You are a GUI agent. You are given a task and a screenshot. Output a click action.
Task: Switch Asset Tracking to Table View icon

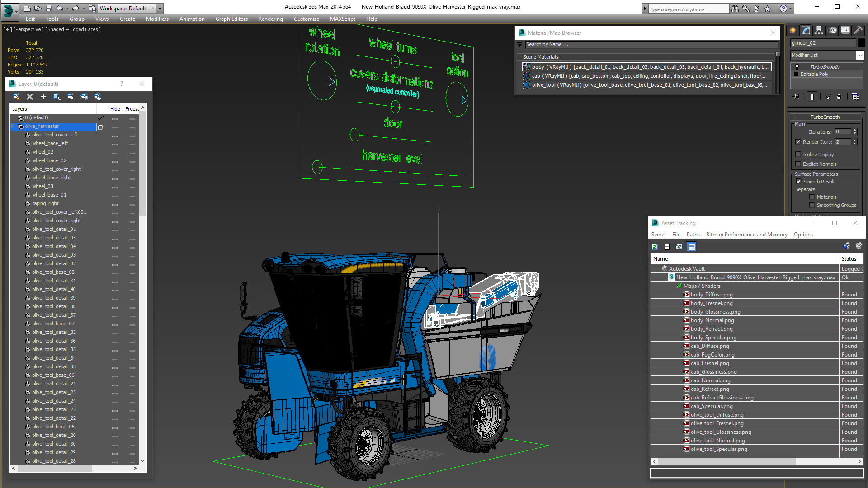(691, 247)
